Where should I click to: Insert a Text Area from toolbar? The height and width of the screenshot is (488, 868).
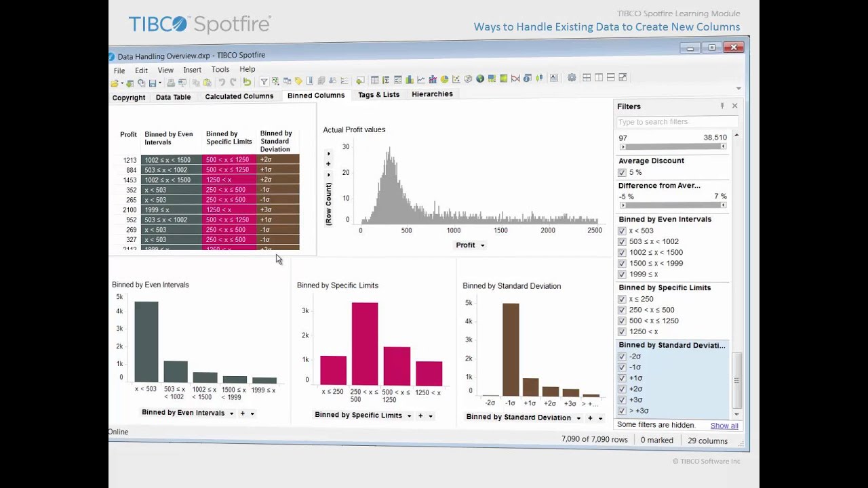pos(554,78)
